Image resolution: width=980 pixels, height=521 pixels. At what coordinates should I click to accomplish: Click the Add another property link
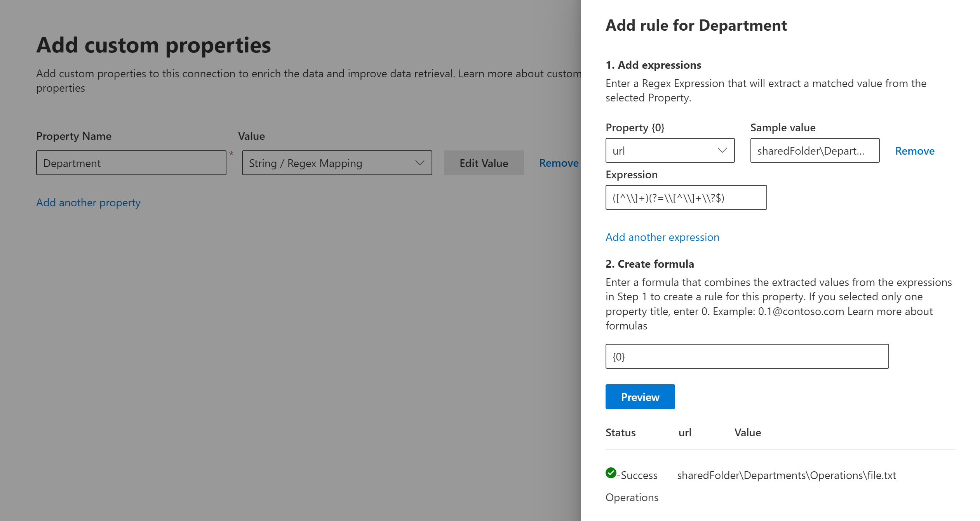tap(89, 202)
